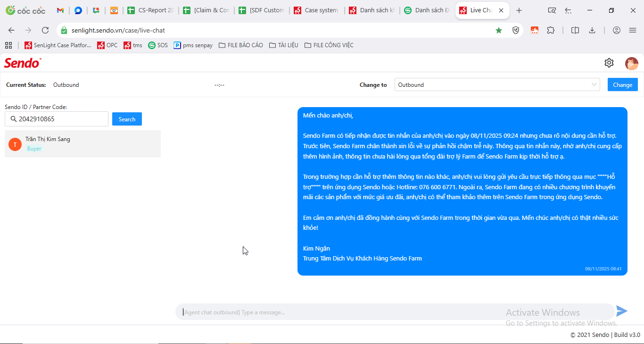Open the browser hamburger main menu
The height and width of the screenshot is (344, 644).
pyautogui.click(x=633, y=30)
